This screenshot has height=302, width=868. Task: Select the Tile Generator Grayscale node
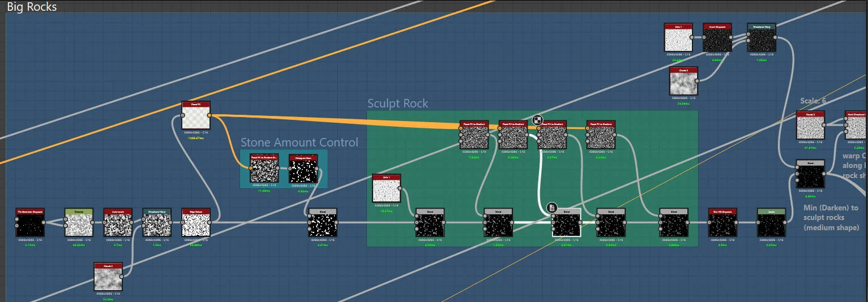[30, 222]
